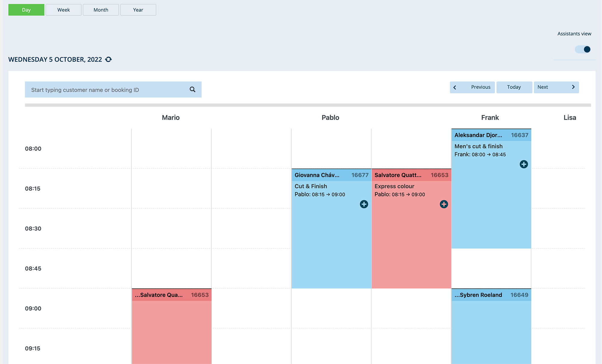Click the Previous navigation arrow icon
Screen dimensions: 602x364
455,87
